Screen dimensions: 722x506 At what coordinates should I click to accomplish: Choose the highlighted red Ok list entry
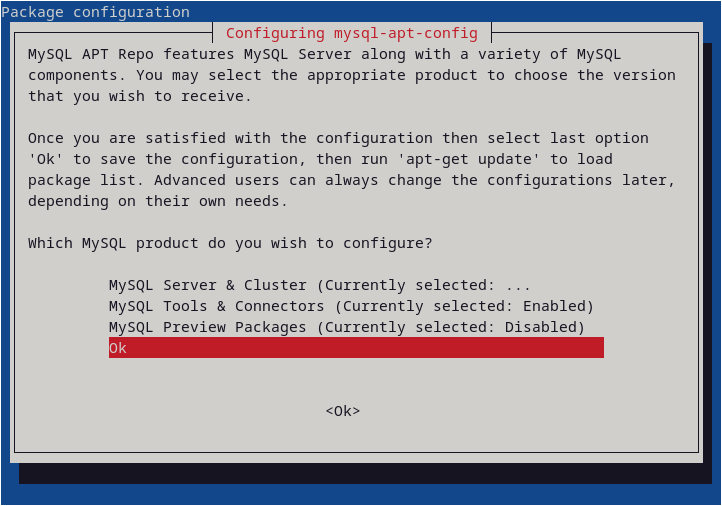[x=356, y=348]
